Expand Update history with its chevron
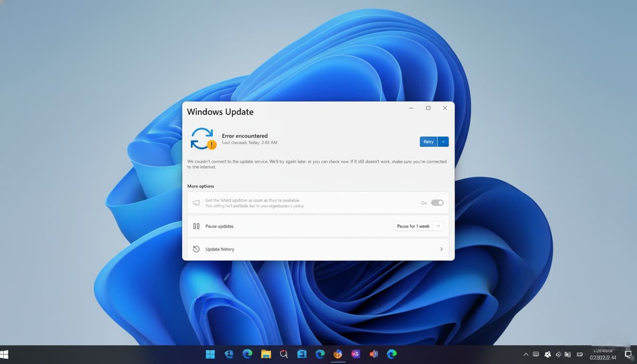The width and height of the screenshot is (637, 364). [x=441, y=249]
